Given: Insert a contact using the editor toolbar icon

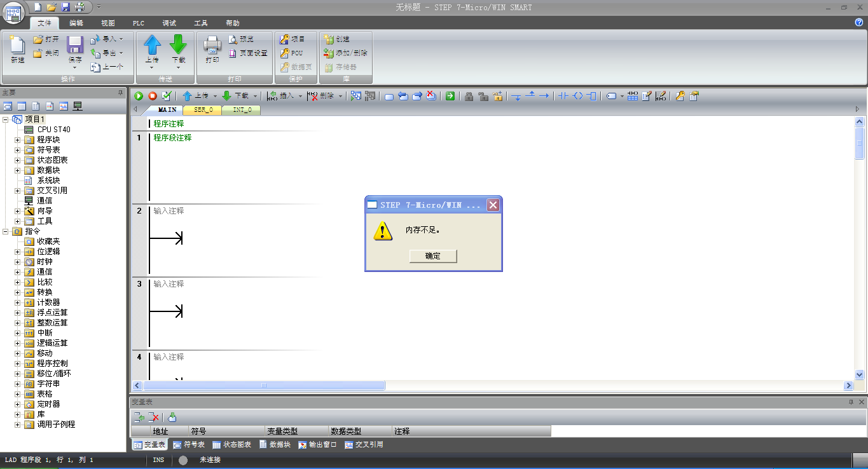Looking at the screenshot, I should (x=563, y=96).
